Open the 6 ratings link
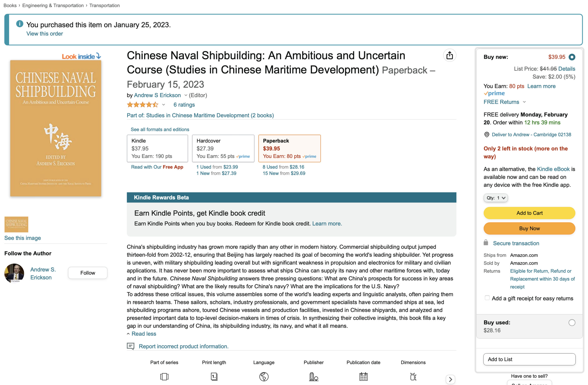 184,105
